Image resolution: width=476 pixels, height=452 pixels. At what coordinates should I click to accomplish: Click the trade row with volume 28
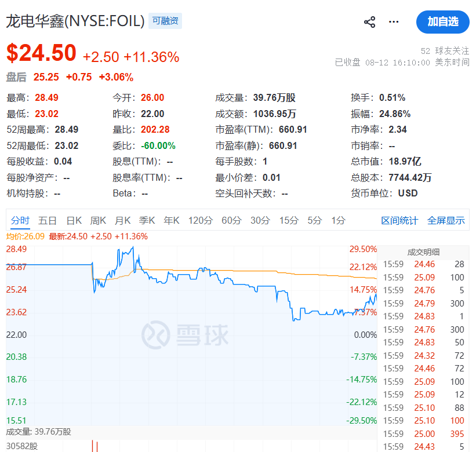(423, 264)
